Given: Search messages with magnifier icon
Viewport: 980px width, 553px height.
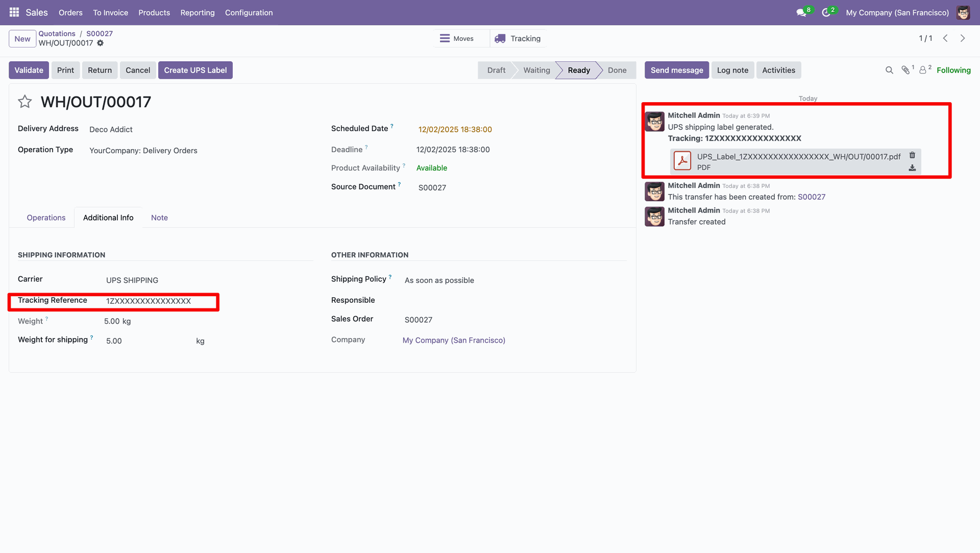Looking at the screenshot, I should [889, 70].
